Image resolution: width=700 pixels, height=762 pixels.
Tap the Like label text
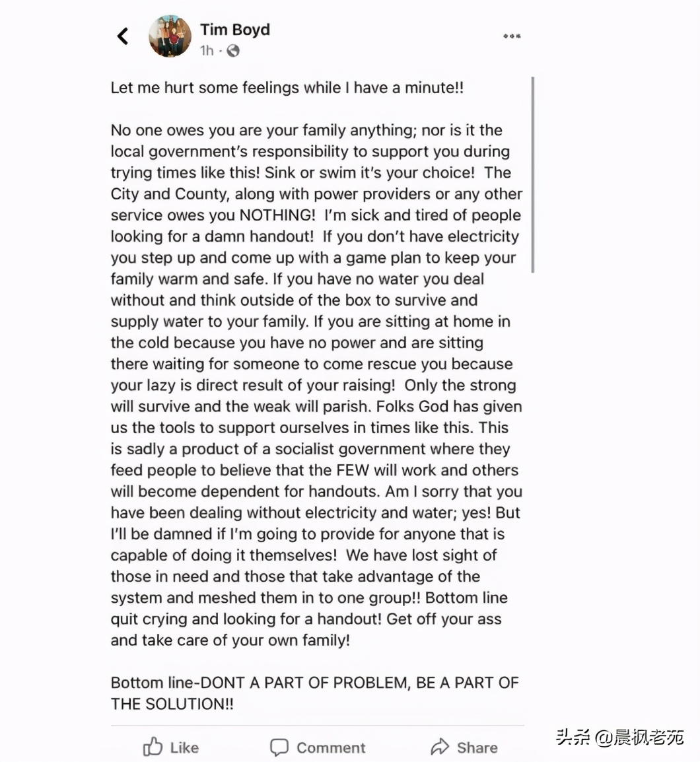(184, 747)
